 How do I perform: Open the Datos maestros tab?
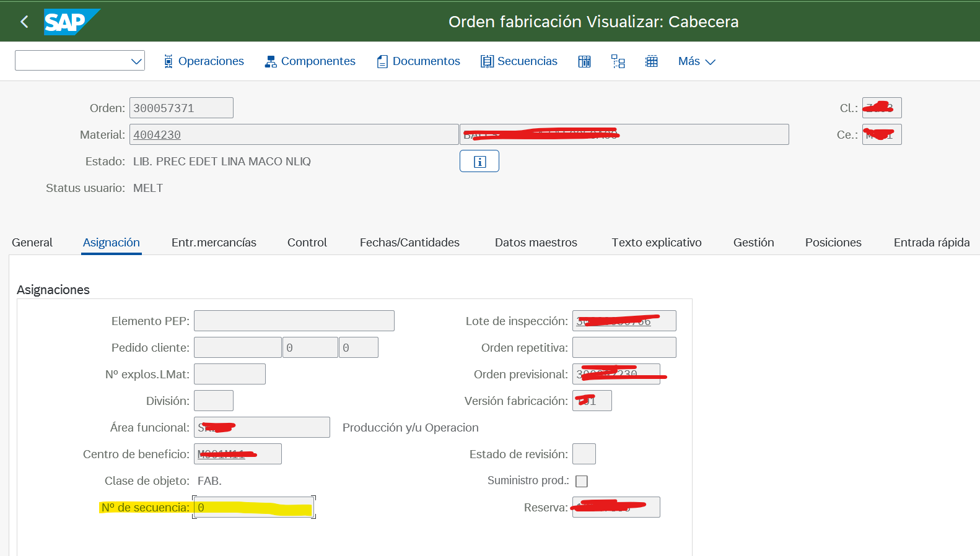[x=536, y=243]
